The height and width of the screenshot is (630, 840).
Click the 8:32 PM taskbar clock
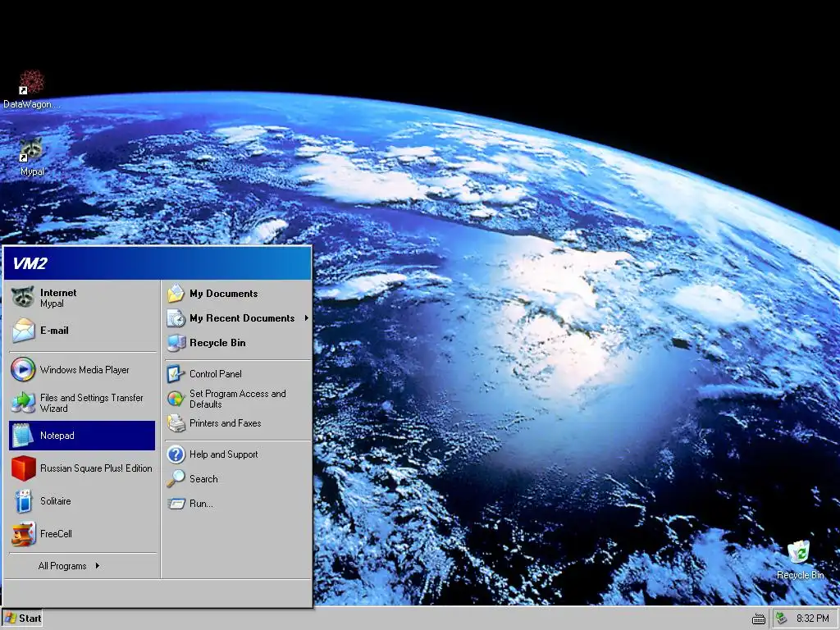(812, 619)
